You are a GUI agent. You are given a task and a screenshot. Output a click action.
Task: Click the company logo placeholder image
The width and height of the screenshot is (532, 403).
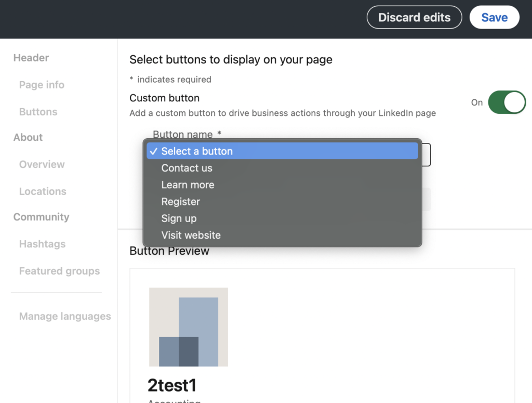[188, 327]
